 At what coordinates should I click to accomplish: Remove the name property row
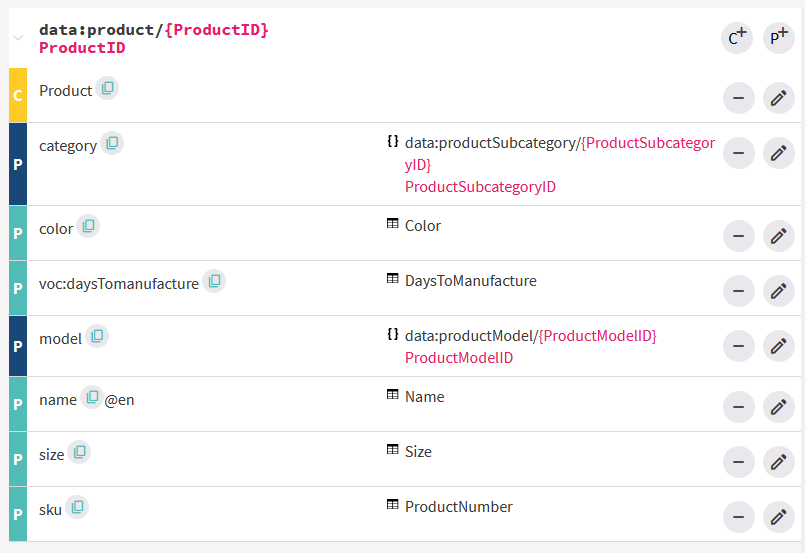[x=738, y=407]
